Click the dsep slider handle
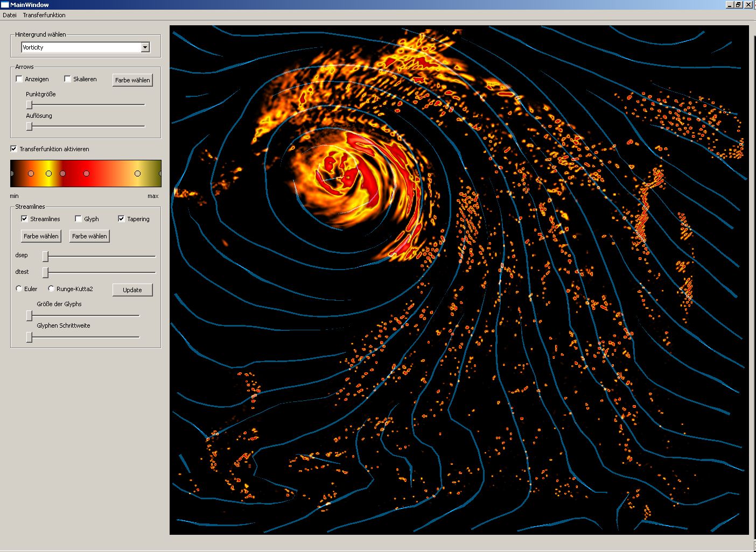 click(46, 256)
